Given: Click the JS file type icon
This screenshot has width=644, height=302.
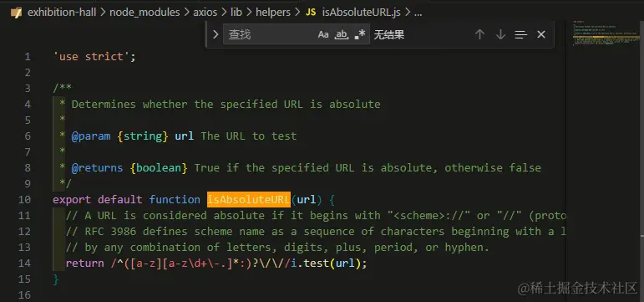Looking at the screenshot, I should [311, 13].
